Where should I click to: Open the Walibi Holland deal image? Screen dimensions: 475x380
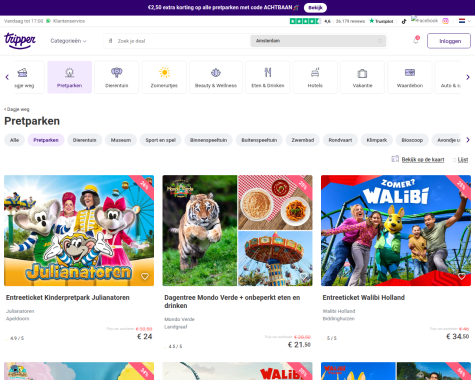396,230
